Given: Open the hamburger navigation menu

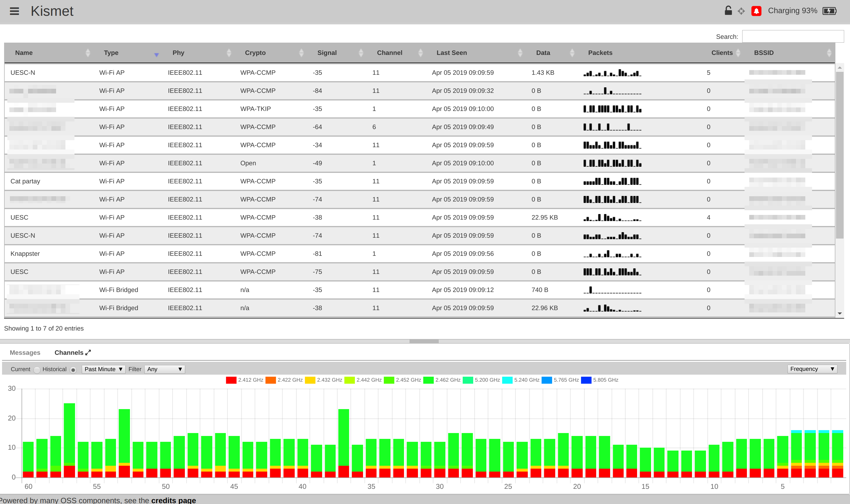Looking at the screenshot, I should (14, 11).
